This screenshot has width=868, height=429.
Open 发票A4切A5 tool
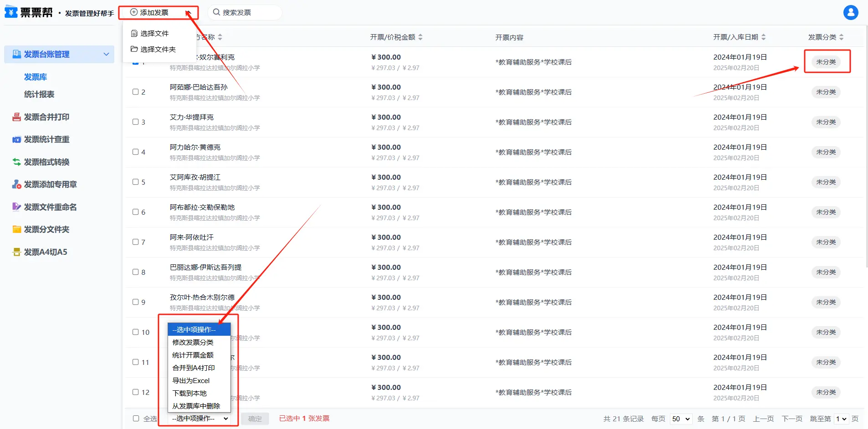click(45, 252)
